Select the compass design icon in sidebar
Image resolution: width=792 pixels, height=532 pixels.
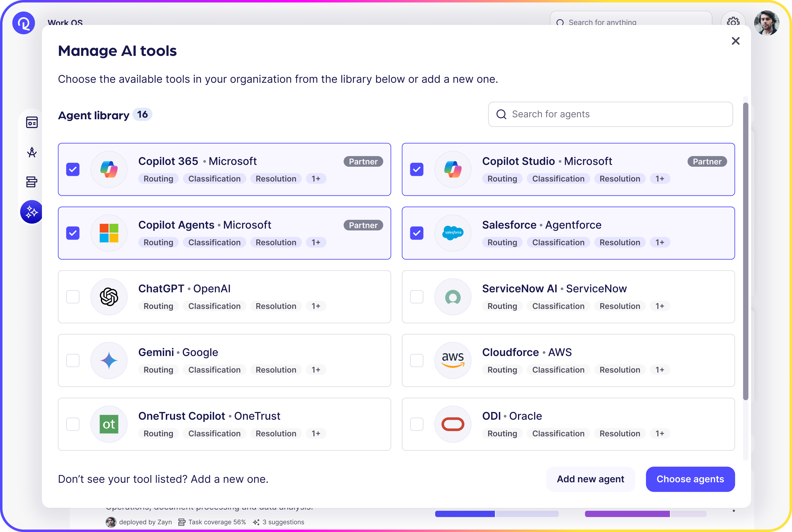32,152
